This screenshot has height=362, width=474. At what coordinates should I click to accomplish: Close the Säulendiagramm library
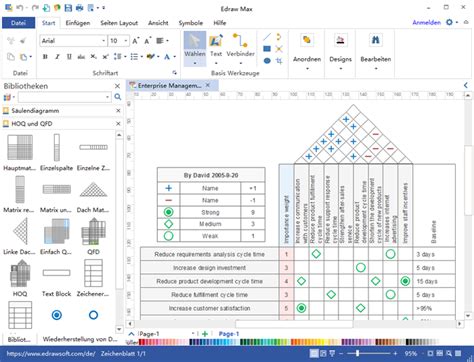click(x=118, y=111)
